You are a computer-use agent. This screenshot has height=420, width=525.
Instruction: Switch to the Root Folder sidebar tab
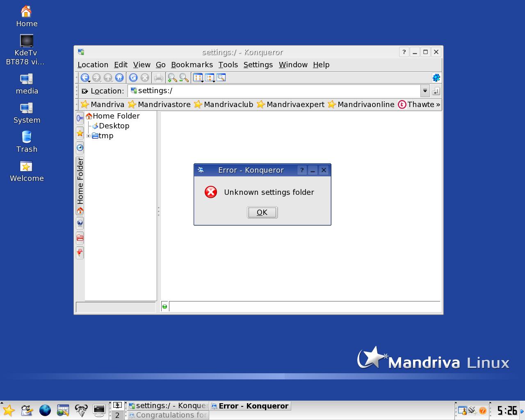80,238
